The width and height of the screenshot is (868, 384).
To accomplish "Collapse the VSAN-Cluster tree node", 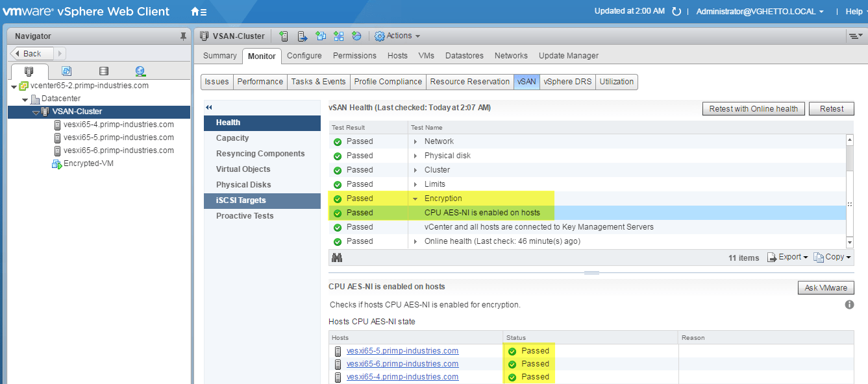I will point(36,112).
